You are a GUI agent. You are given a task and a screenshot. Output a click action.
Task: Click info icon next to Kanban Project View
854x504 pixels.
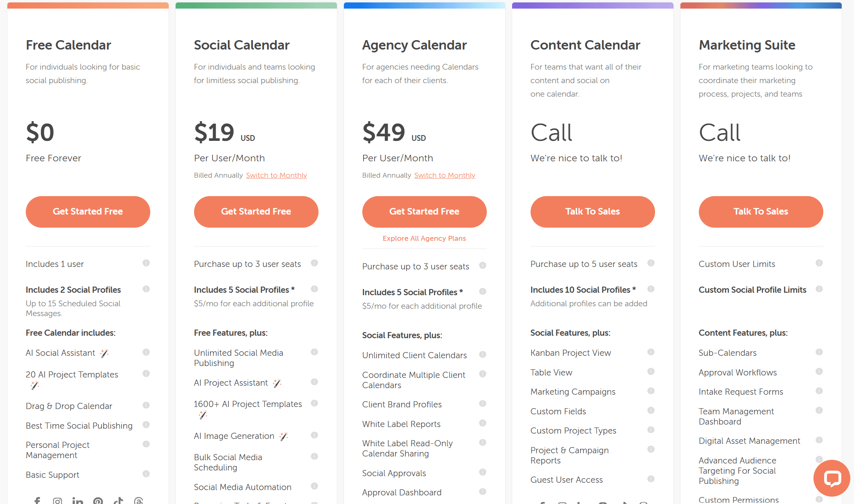point(651,352)
